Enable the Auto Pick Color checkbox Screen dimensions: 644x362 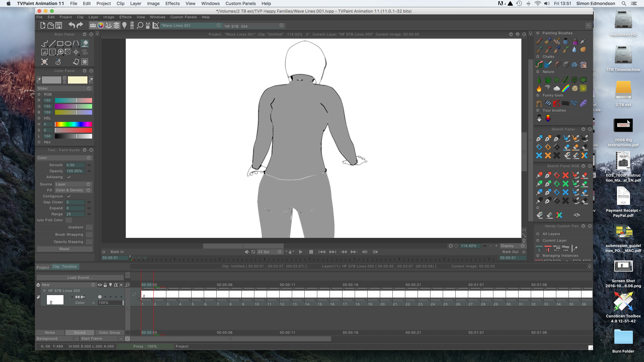69,220
